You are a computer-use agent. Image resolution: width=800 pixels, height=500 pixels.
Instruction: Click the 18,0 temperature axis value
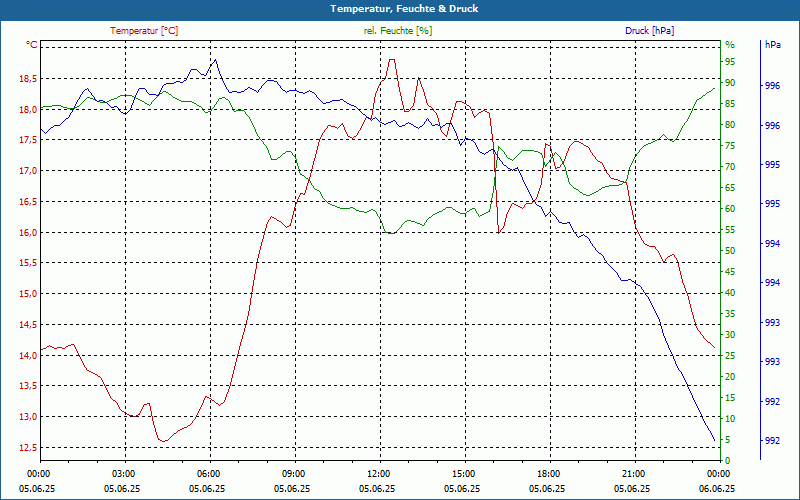pyautogui.click(x=28, y=109)
